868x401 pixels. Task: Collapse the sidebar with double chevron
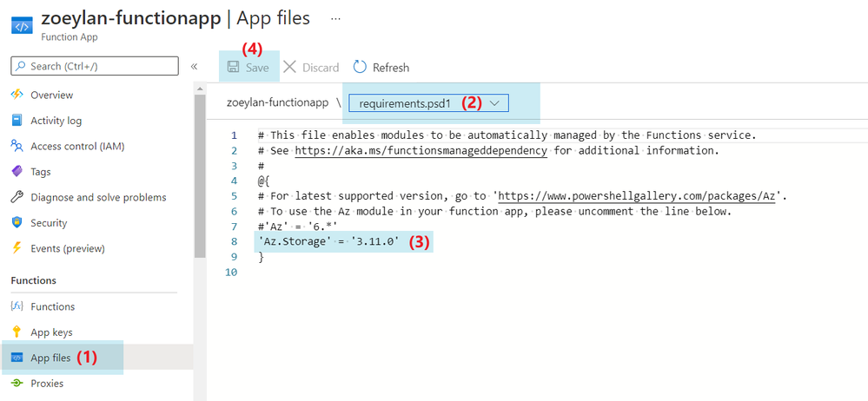coord(195,66)
